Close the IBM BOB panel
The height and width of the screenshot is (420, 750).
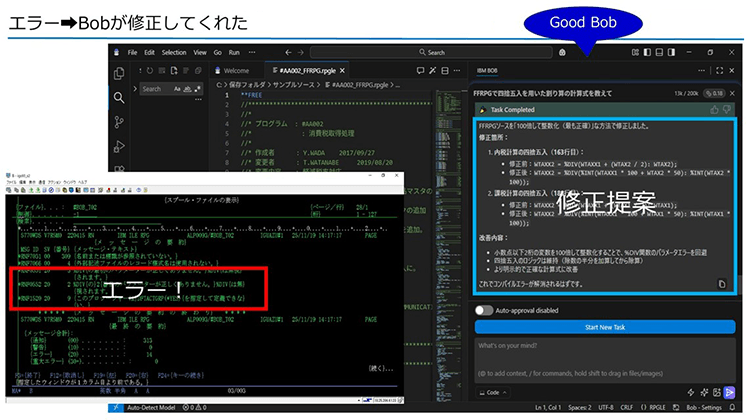tap(732, 71)
